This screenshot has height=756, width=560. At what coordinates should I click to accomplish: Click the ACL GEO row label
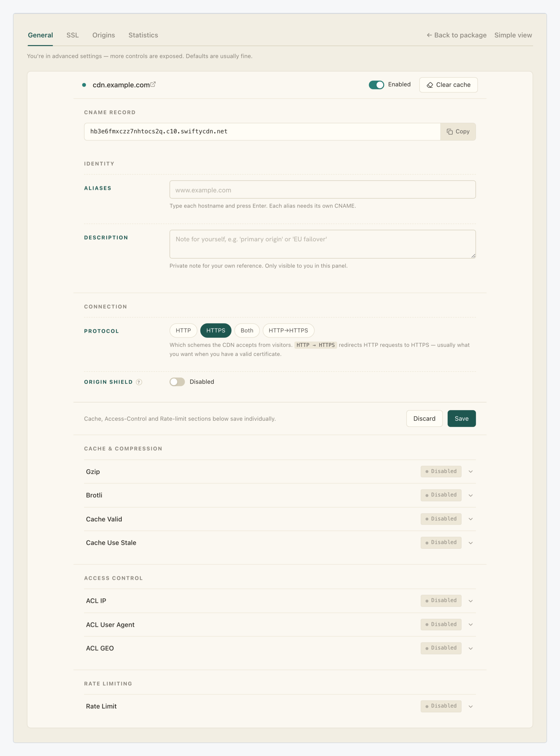pos(100,648)
